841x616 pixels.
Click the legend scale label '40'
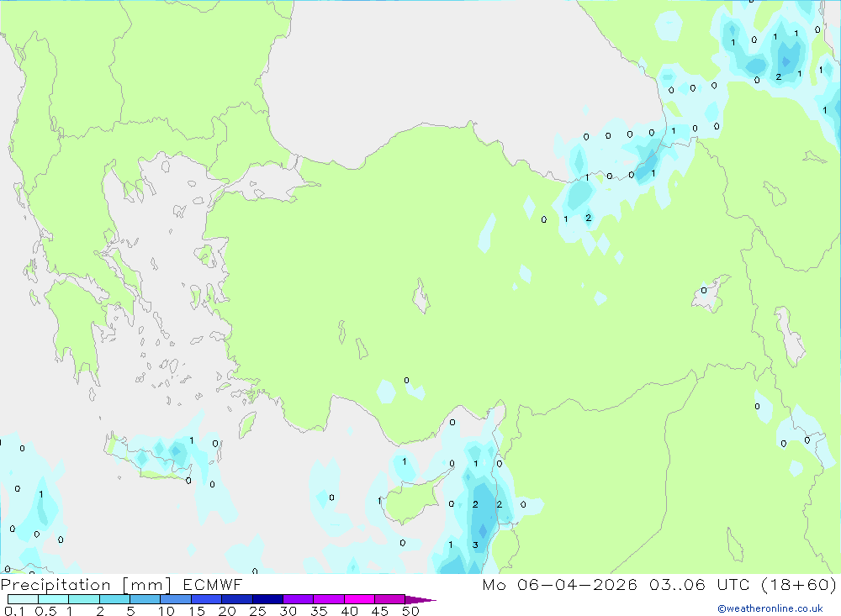click(349, 611)
